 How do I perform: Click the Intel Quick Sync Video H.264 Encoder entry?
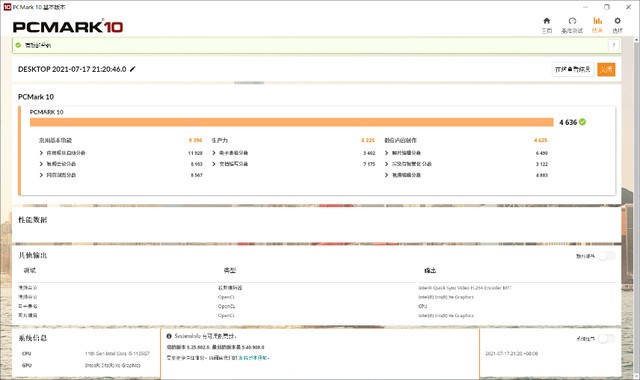[465, 288]
